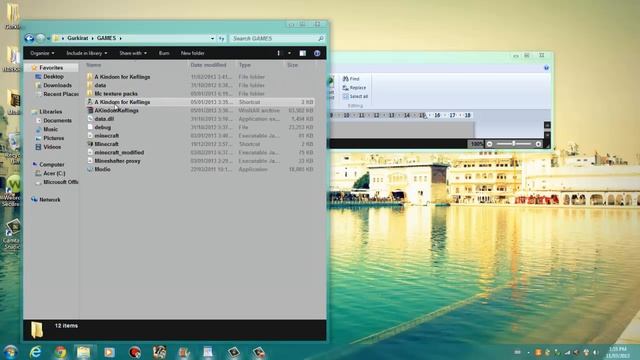Click the WordPad document icon on taskbar
The image size is (640, 360).
208,352
